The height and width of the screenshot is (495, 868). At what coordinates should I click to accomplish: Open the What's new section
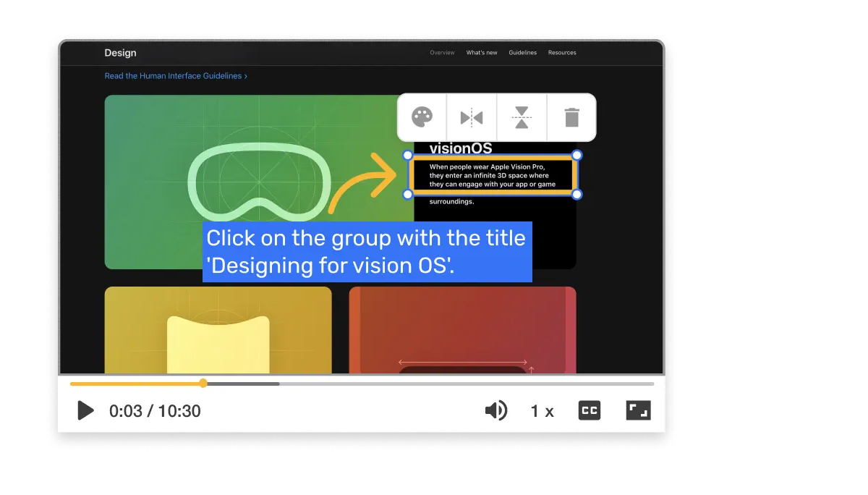pyautogui.click(x=482, y=52)
